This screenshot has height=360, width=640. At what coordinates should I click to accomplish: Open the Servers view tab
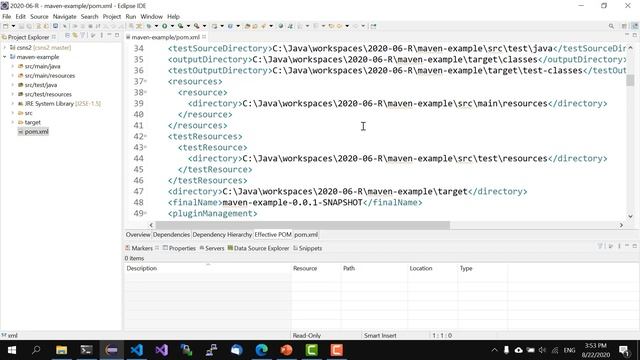[x=212, y=248]
